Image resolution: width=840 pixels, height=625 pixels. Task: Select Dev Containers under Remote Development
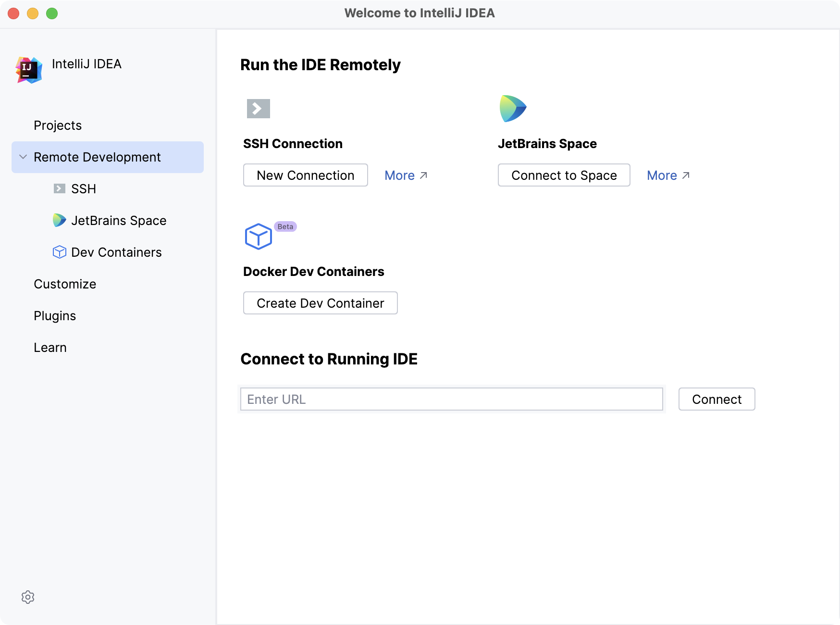(116, 252)
